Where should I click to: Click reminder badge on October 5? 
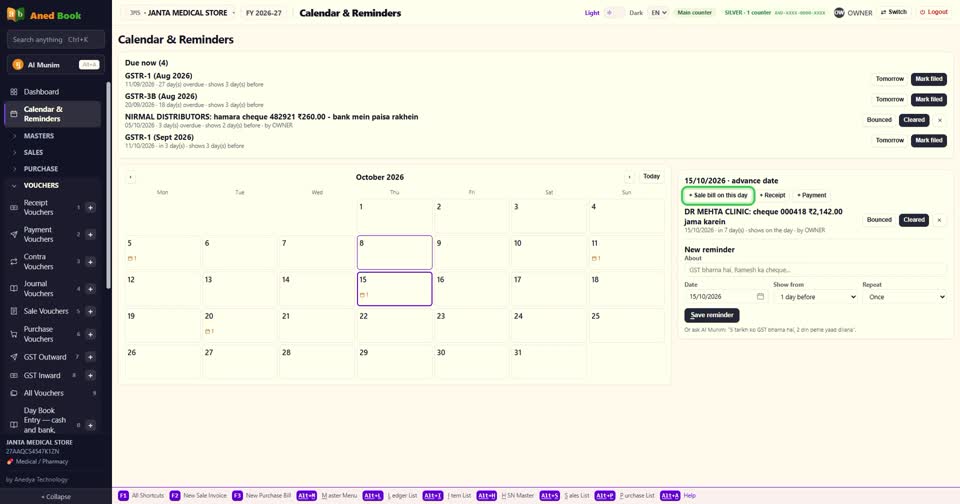[x=132, y=258]
